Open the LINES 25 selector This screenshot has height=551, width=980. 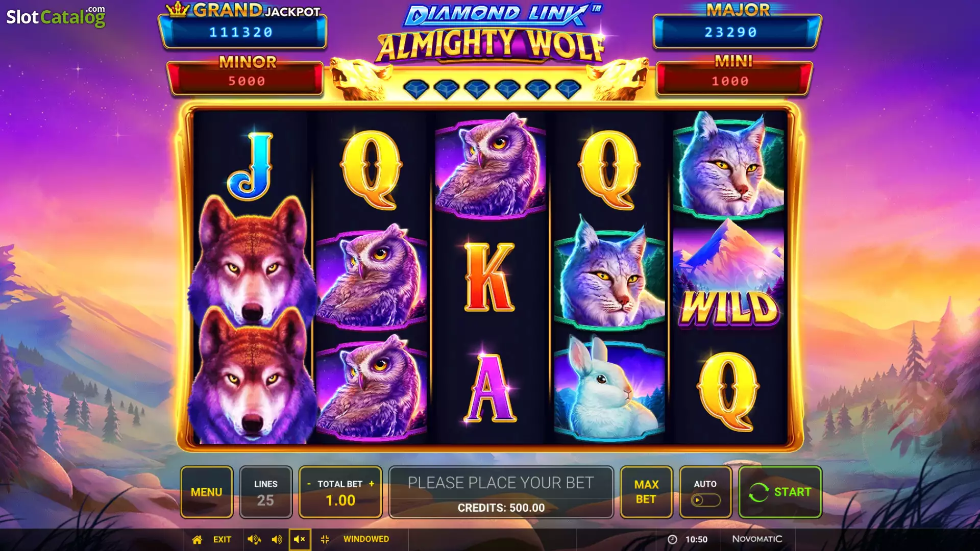(x=265, y=492)
